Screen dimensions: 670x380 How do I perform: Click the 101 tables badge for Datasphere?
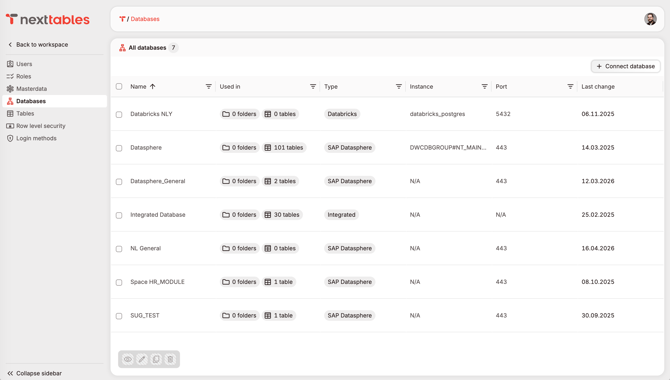[x=284, y=147]
